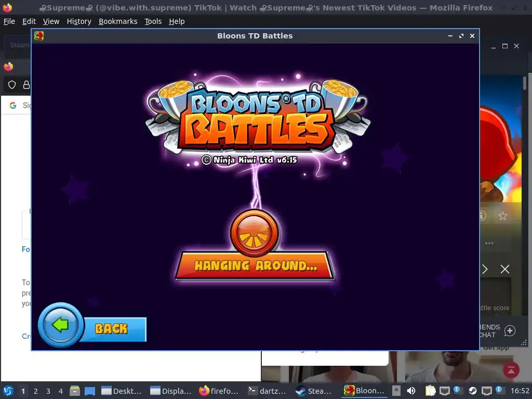
Task: Minimize the Bloons TD Battles window
Action: click(x=450, y=36)
